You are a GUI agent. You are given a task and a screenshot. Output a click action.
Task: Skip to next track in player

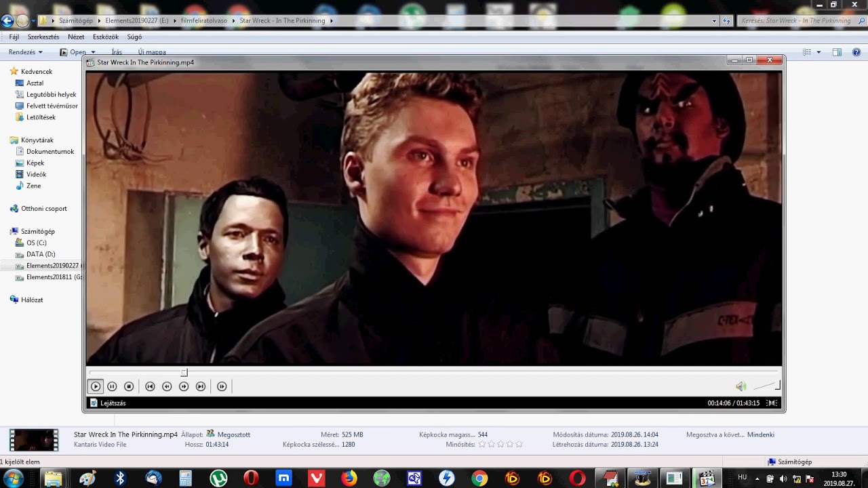coord(201,386)
